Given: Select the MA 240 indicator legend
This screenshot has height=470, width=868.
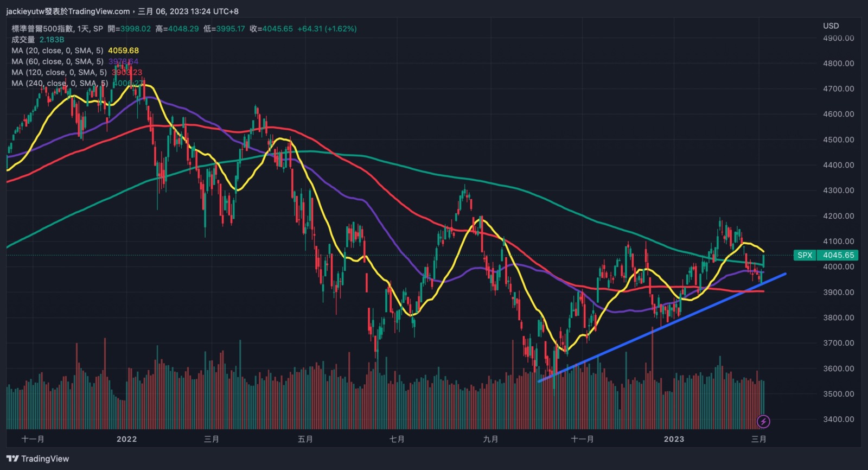Looking at the screenshot, I should point(60,83).
